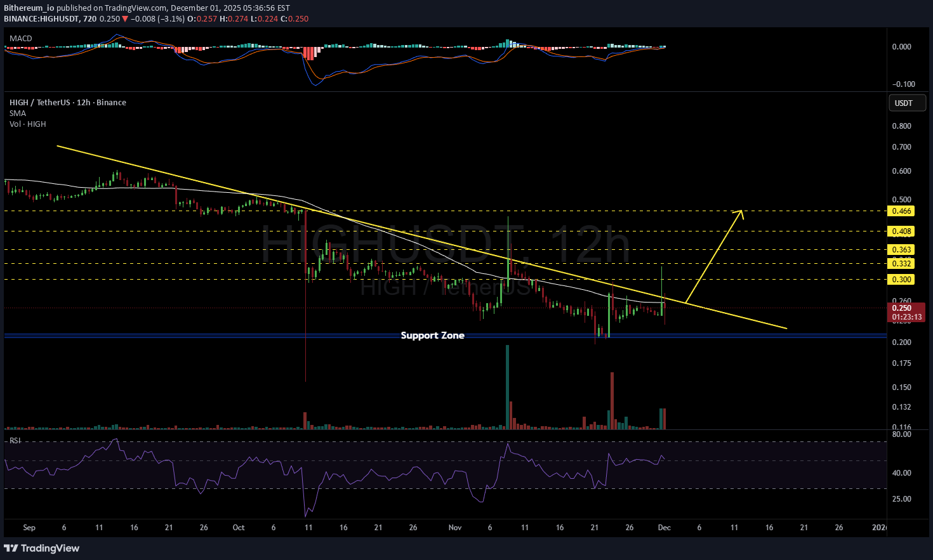This screenshot has width=933, height=560.
Task: Click the highlighted 0.466 price level label
Action: (901, 211)
